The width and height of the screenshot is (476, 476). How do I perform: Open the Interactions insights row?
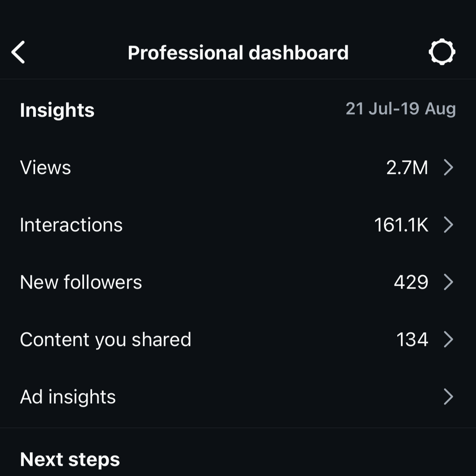238,224
